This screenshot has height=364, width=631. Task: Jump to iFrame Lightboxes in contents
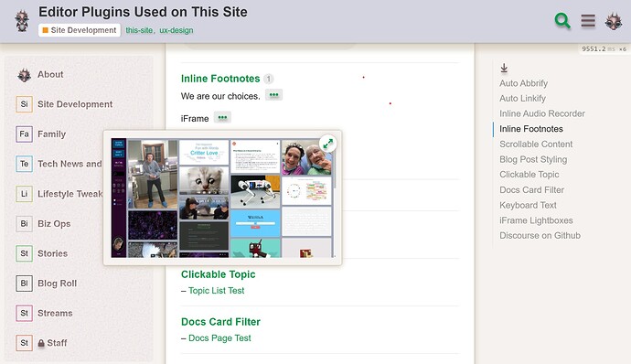coord(536,220)
